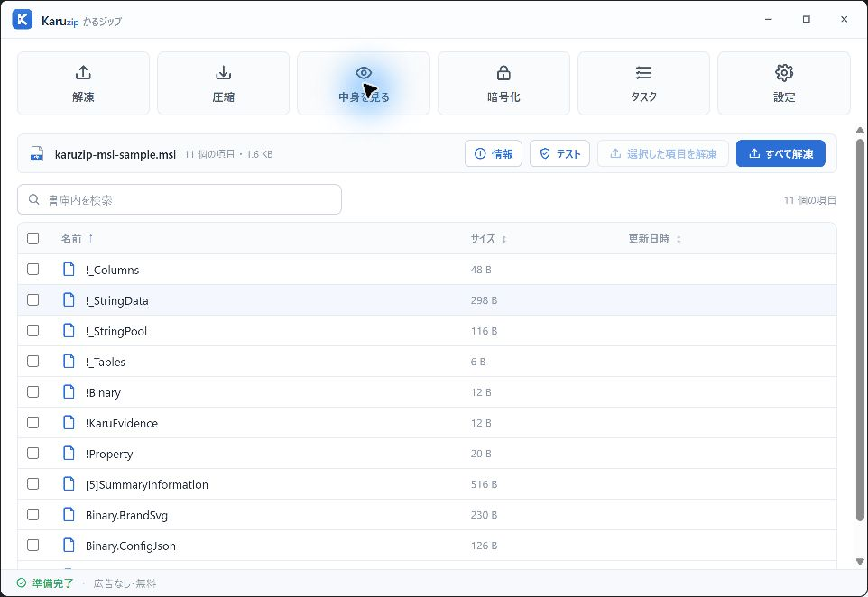
Task: Click the 情報 info button
Action: coord(494,154)
